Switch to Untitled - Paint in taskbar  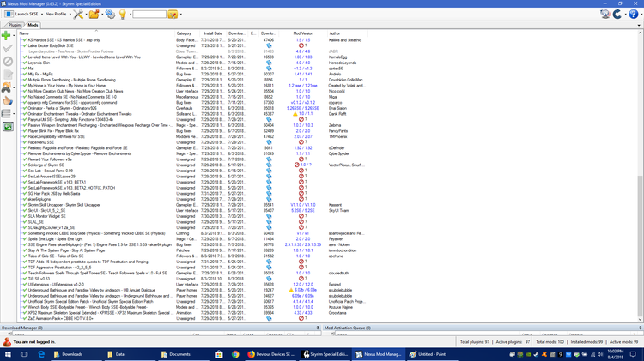point(432,354)
